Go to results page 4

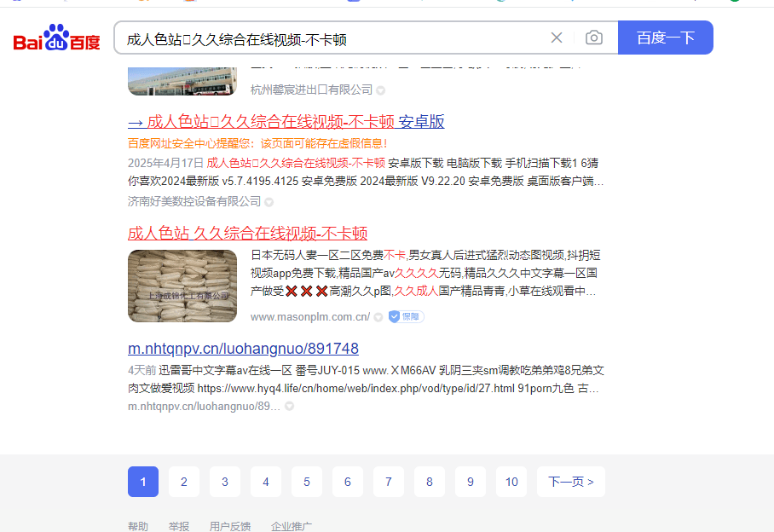tap(266, 482)
